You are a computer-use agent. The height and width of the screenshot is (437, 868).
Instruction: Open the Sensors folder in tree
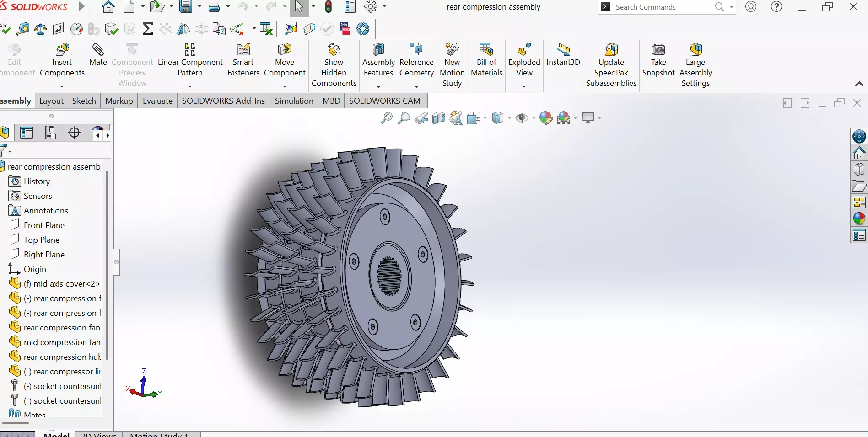[38, 196]
